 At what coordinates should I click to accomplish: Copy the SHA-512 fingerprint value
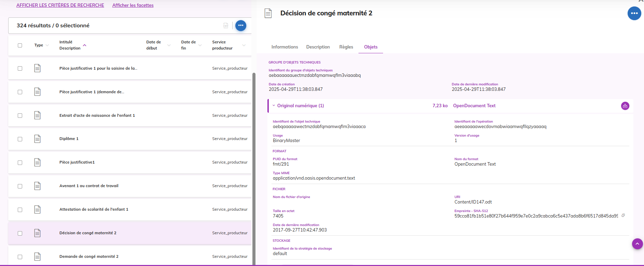623,215
